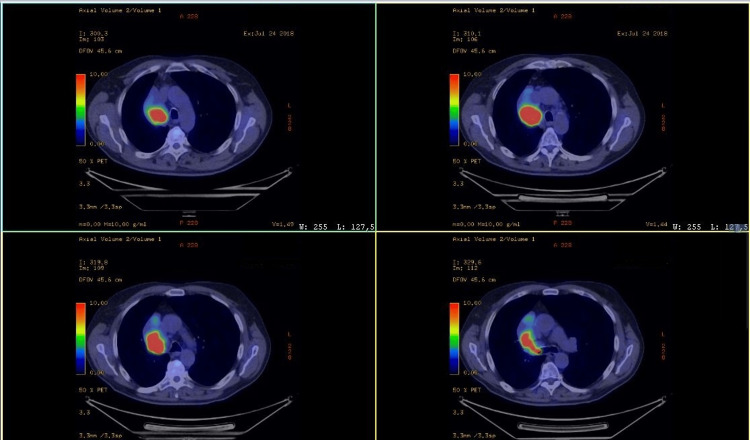Click 'DFOV 45.6 cm' in the Im: 106 view

pyautogui.click(x=474, y=51)
